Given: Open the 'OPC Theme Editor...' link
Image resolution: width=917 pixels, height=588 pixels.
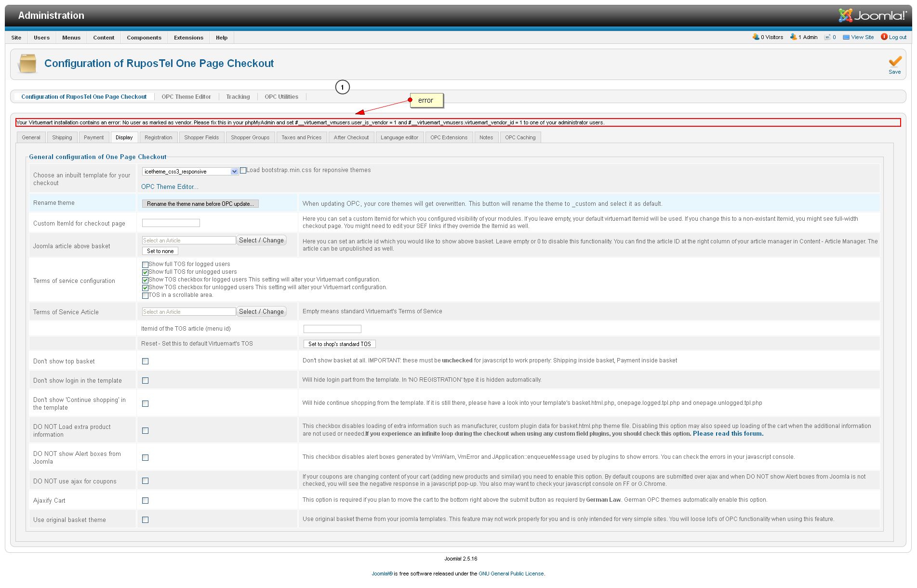Looking at the screenshot, I should pos(170,187).
